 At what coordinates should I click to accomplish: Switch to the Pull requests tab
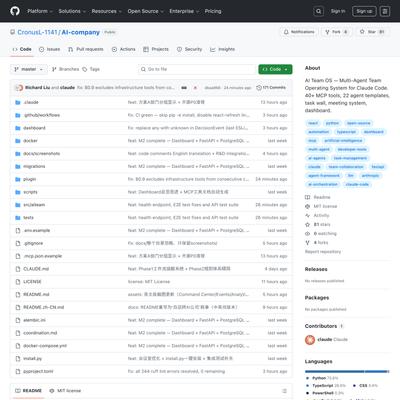pyautogui.click(x=86, y=49)
